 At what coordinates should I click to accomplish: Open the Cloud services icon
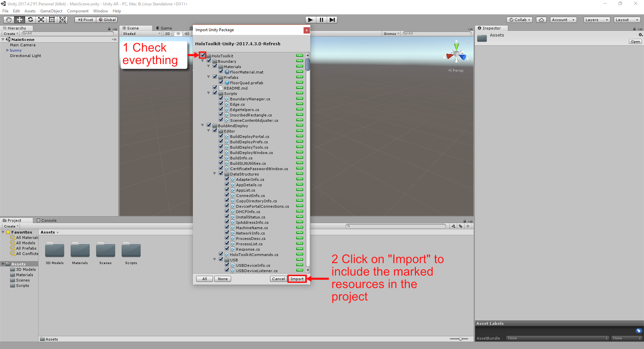pyautogui.click(x=541, y=20)
